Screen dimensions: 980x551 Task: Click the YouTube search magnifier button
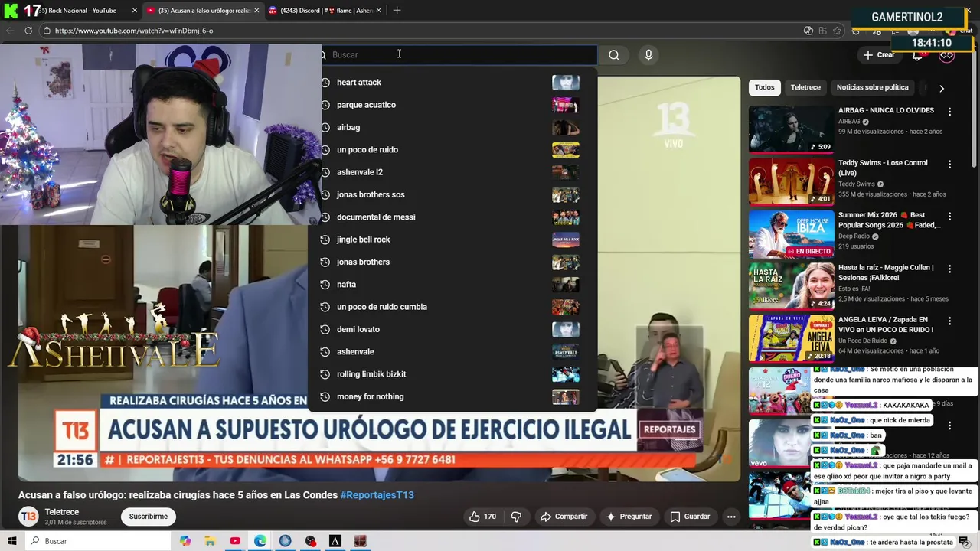(614, 55)
